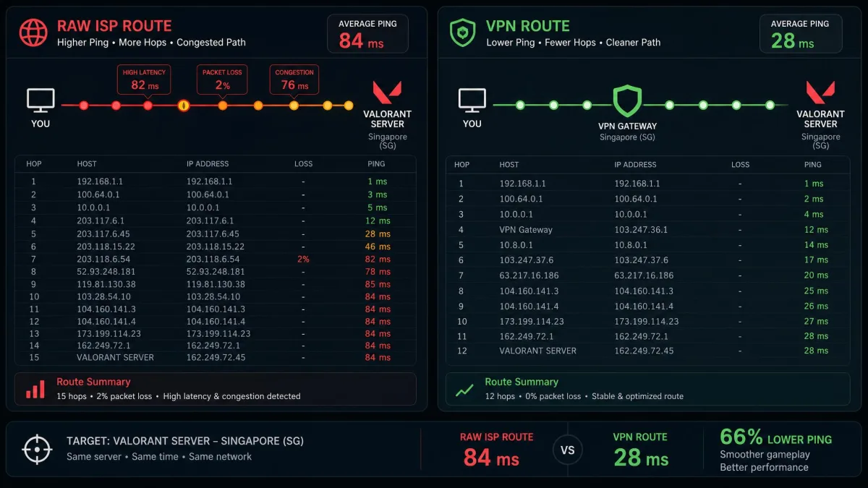Click the AVERAGE PING 84 ms box
Screen dimensions: 868x488
(367, 34)
